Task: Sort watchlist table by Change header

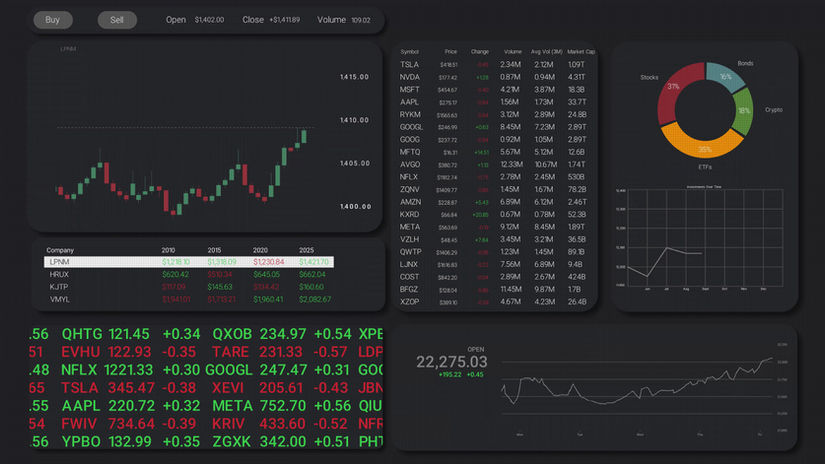Action: click(480, 52)
